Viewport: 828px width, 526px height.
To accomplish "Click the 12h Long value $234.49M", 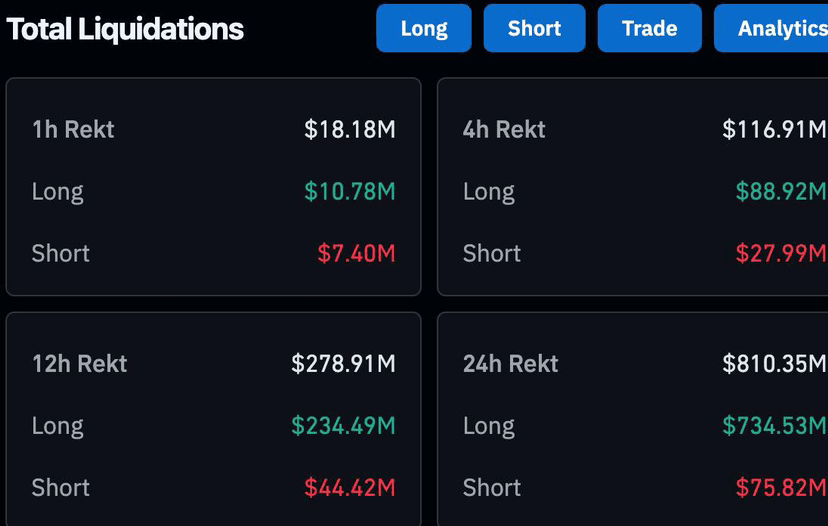I will (343, 426).
